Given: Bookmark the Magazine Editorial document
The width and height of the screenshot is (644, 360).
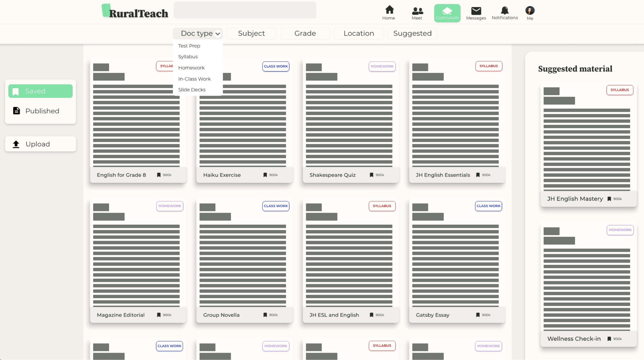Looking at the screenshot, I should click(159, 315).
